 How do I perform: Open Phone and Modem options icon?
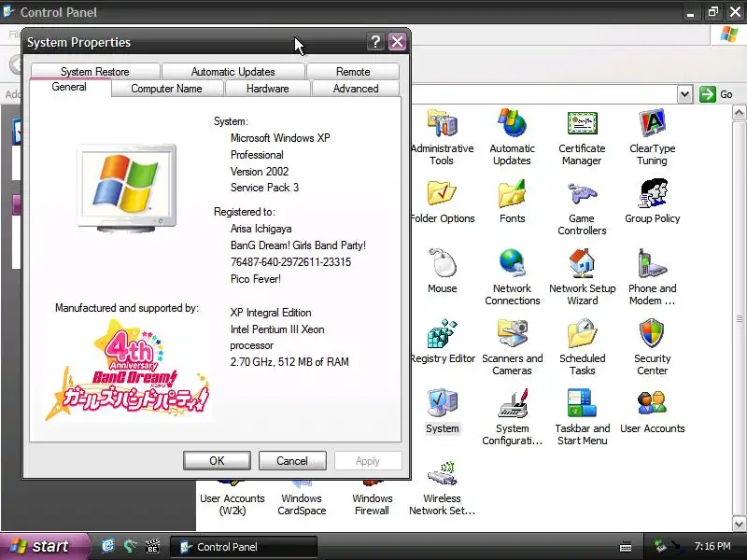pos(652,263)
